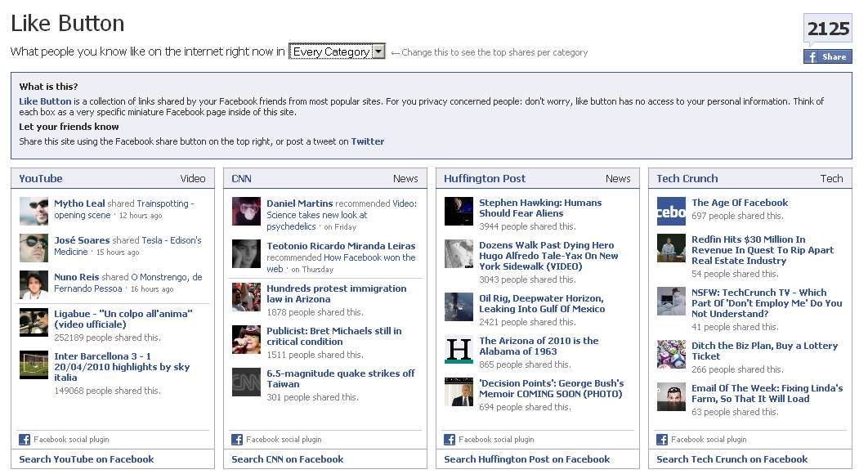Viewport: 868px width, 474px height.
Task: Click the Inter Barcellona video thumbnail
Action: click(34, 364)
